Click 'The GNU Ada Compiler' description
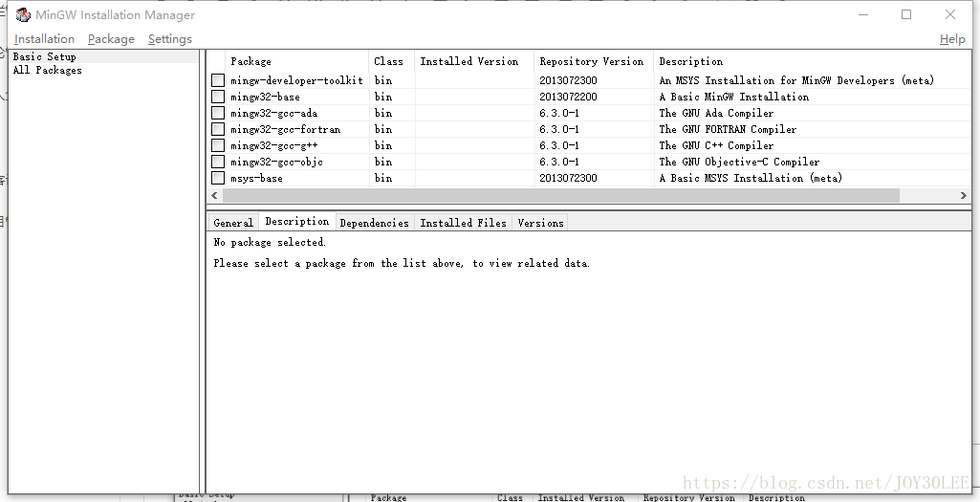The width and height of the screenshot is (980, 502). [x=716, y=113]
